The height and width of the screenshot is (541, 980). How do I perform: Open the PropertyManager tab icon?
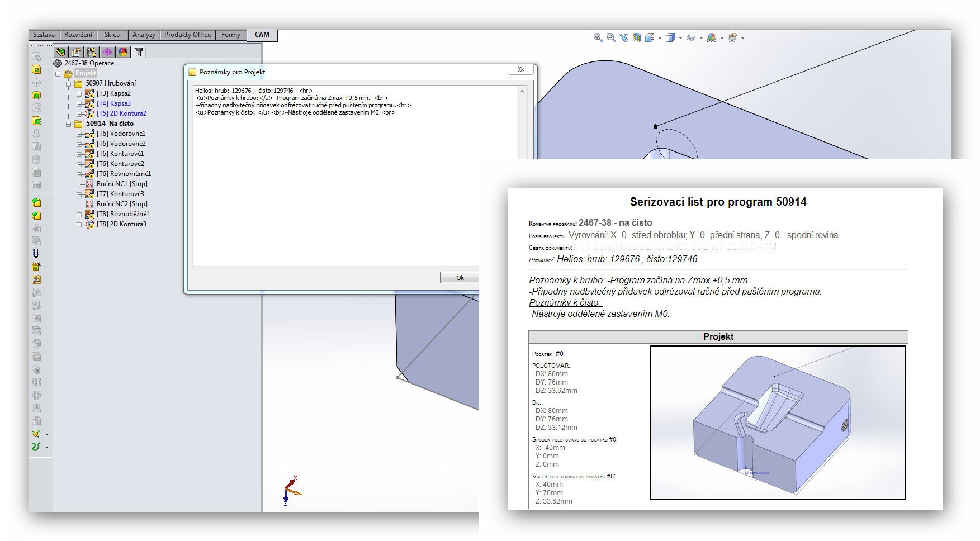(x=76, y=52)
